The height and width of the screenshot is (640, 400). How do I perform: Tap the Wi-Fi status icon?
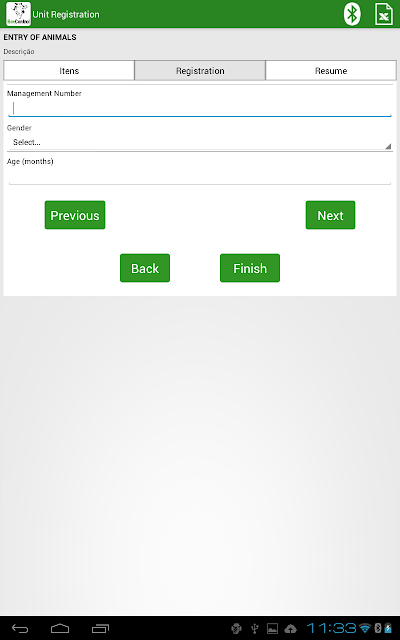pos(365,628)
